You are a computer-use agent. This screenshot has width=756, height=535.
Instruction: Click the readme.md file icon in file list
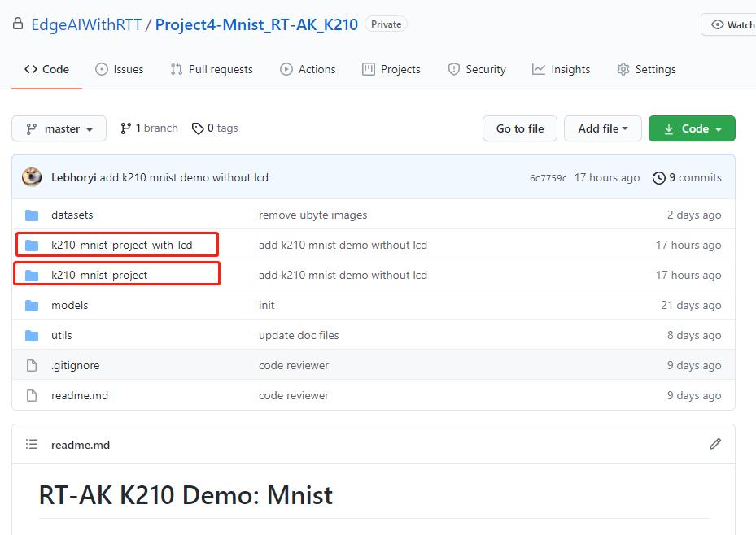tap(32, 395)
